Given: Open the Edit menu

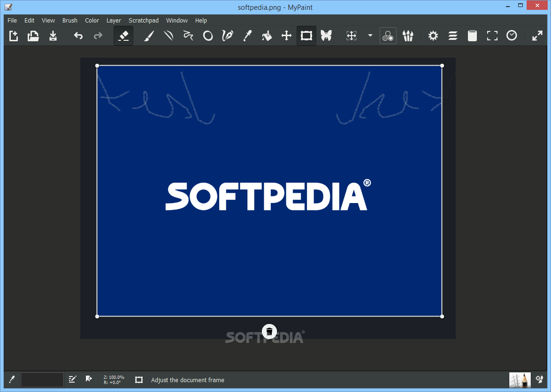Looking at the screenshot, I should coord(29,20).
